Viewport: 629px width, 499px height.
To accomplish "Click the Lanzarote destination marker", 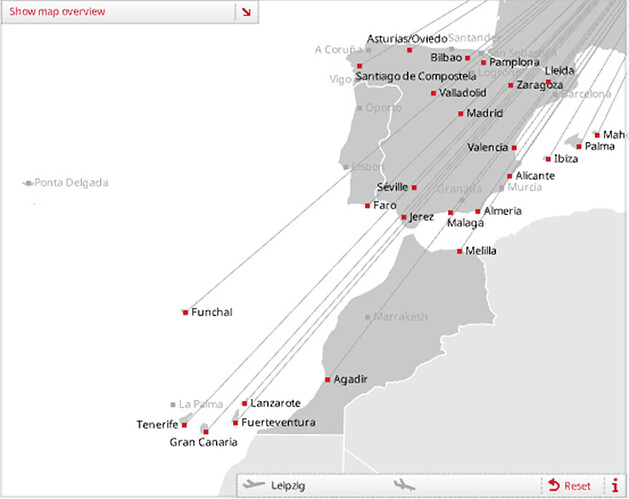I will [x=245, y=403].
